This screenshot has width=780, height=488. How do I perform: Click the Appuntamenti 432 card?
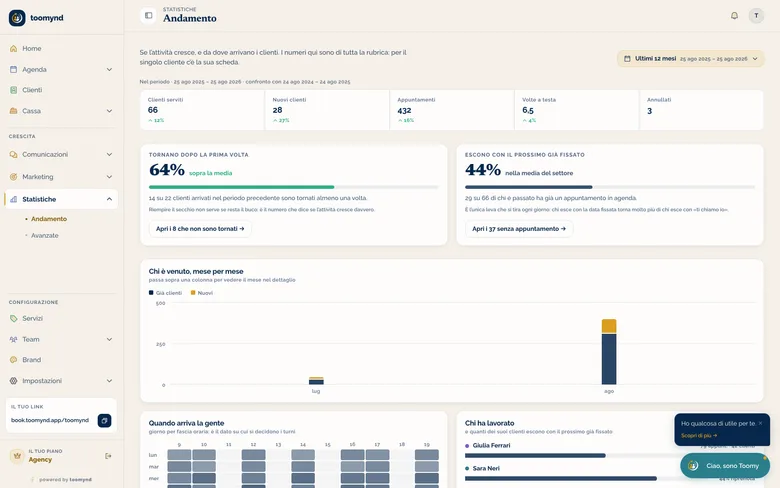[x=452, y=110]
